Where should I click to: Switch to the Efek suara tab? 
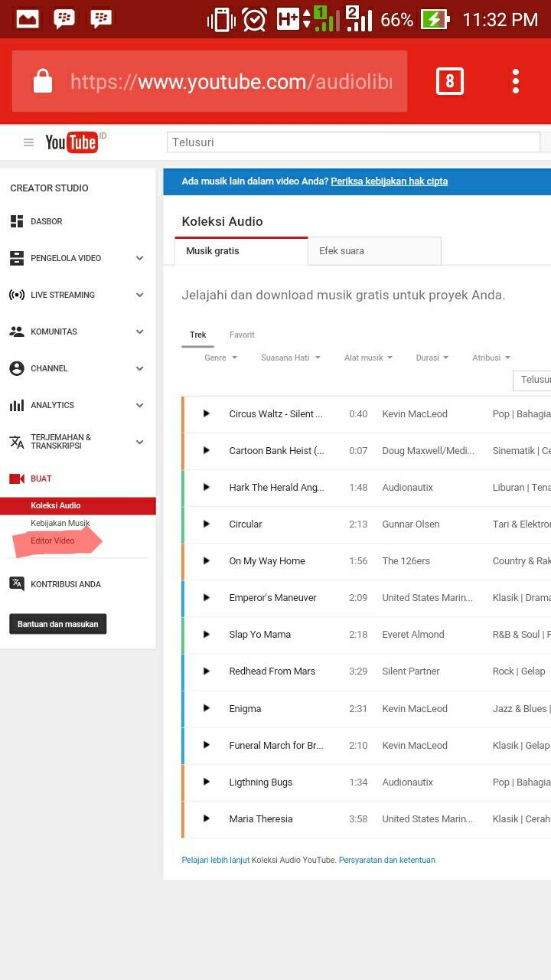(374, 251)
